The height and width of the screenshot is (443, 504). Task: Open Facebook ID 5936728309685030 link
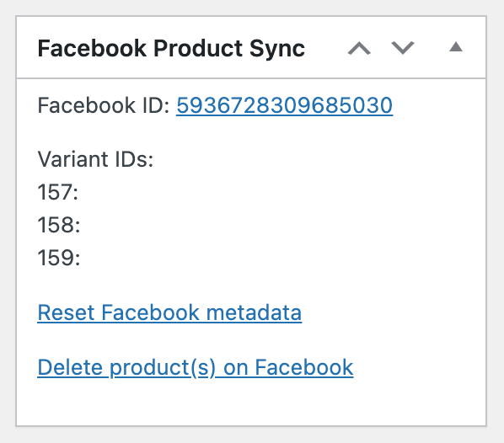tap(284, 105)
